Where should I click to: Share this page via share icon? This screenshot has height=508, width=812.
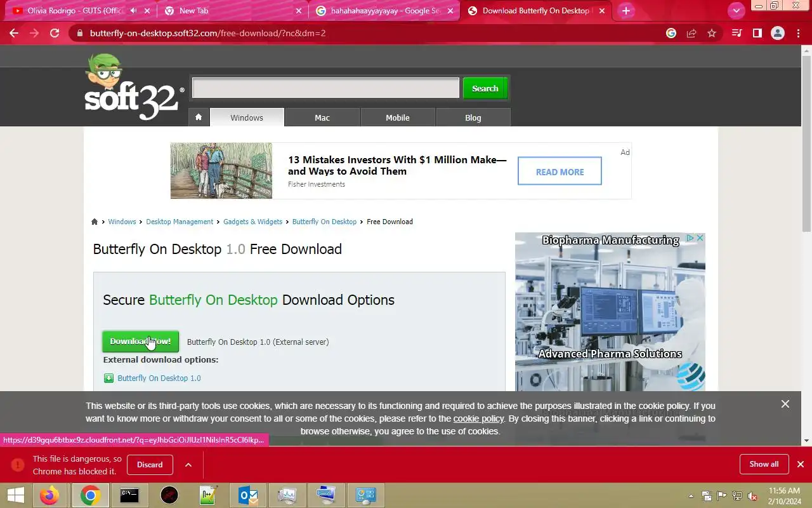(x=691, y=33)
